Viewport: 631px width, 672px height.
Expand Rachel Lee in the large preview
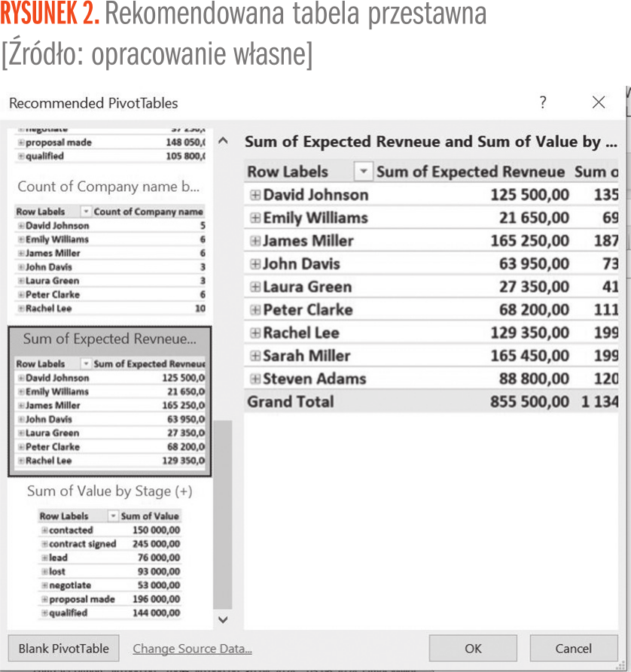pos(255,333)
